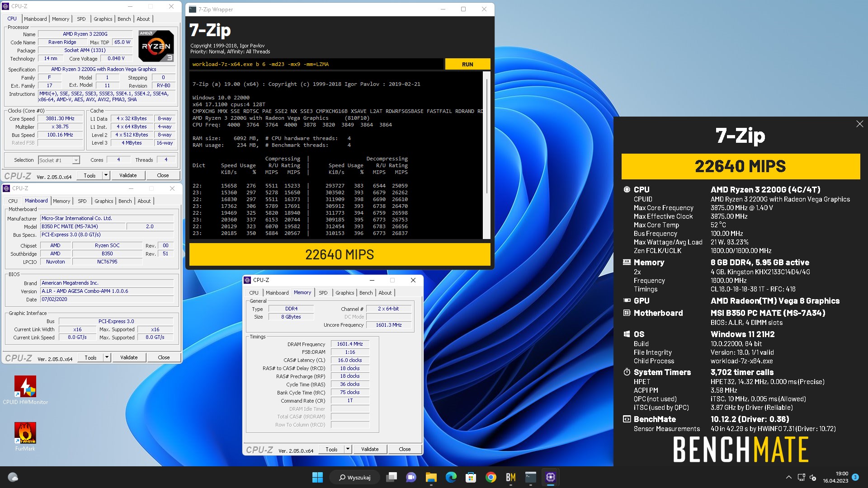Click the BenchMate 22640 MIPS score banner
The image size is (868, 488).
tap(741, 166)
